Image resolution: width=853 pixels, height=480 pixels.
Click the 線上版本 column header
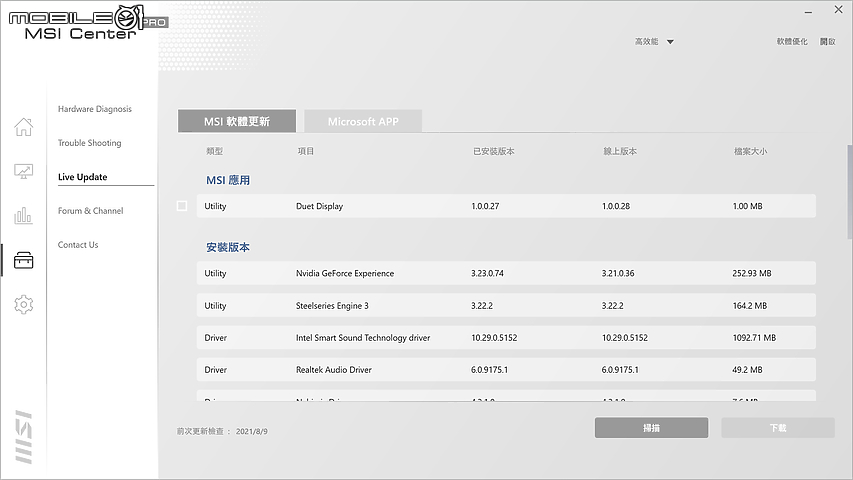[x=620, y=151]
